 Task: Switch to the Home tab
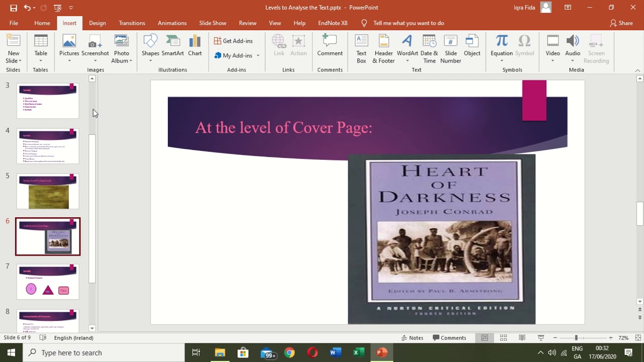tap(42, 23)
